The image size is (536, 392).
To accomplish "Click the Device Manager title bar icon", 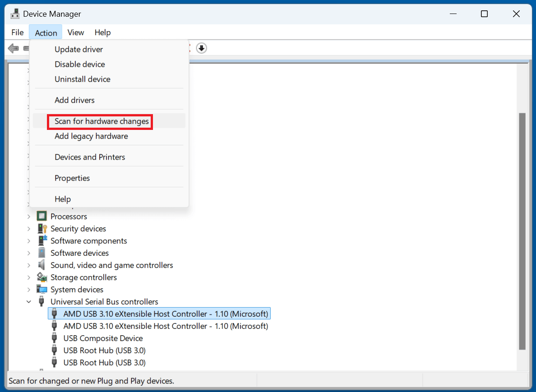I will 15,14.
